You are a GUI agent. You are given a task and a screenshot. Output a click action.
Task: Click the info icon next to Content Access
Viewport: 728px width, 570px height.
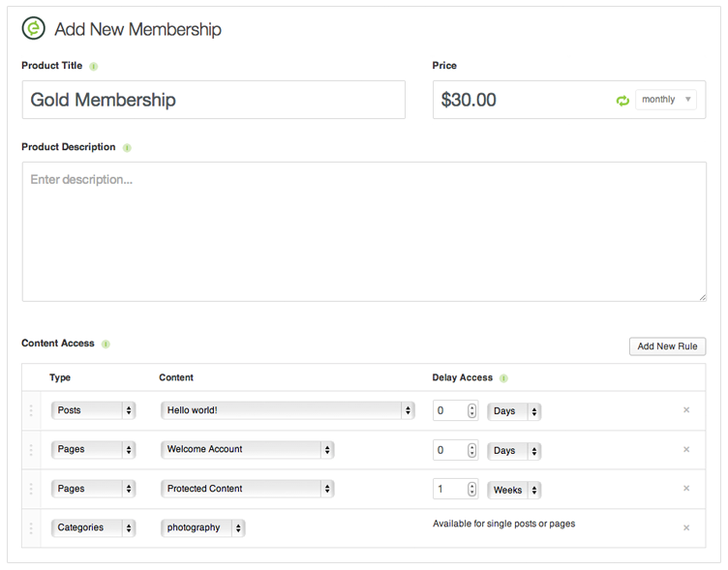(106, 344)
